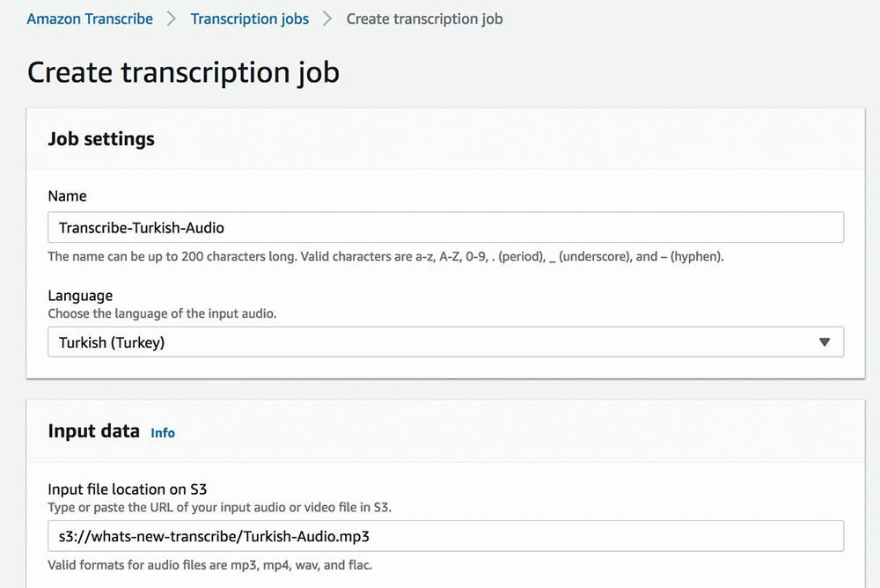Select the current 'Create transcription job' breadcrumb
This screenshot has height=588, width=880.
click(424, 18)
